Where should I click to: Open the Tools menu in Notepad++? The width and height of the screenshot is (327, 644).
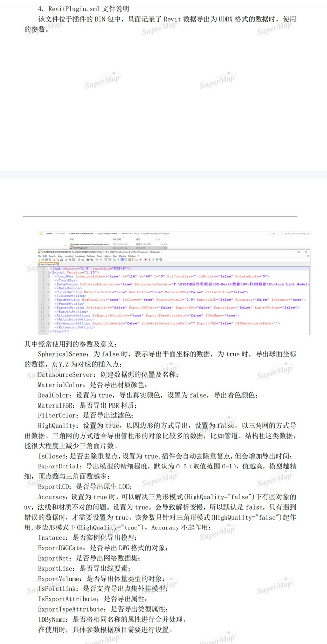click(100, 256)
